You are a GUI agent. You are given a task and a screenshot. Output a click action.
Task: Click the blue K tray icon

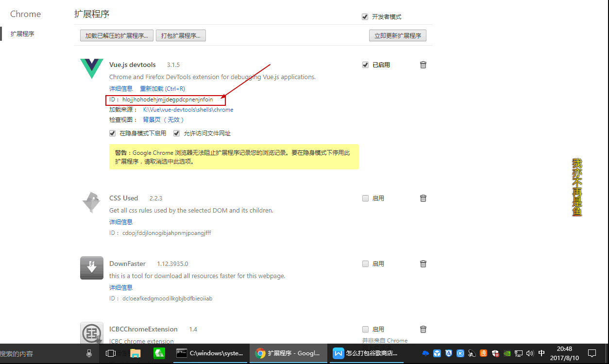(x=460, y=353)
